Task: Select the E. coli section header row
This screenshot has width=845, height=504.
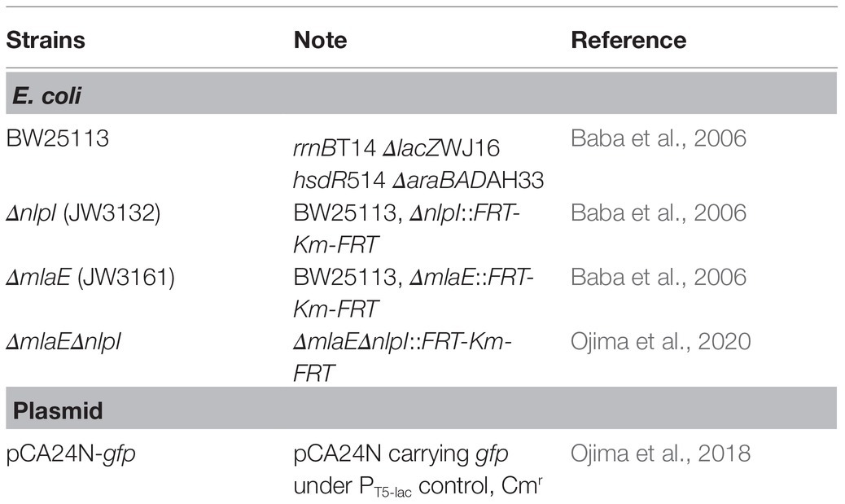Action: 422,95
